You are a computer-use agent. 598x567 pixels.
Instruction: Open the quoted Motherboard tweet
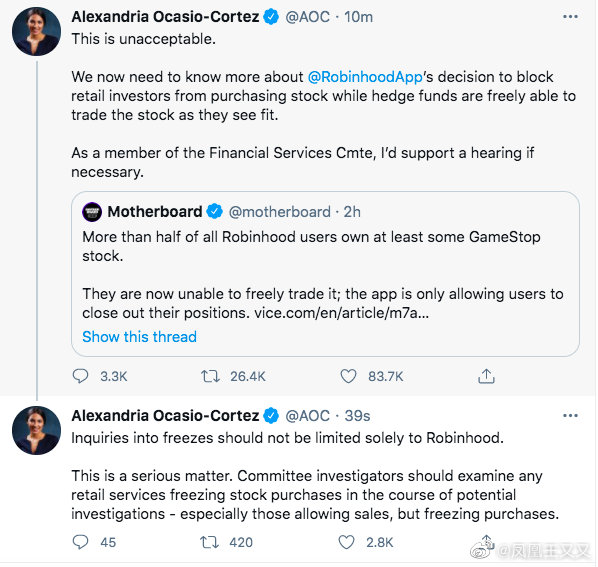point(325,274)
